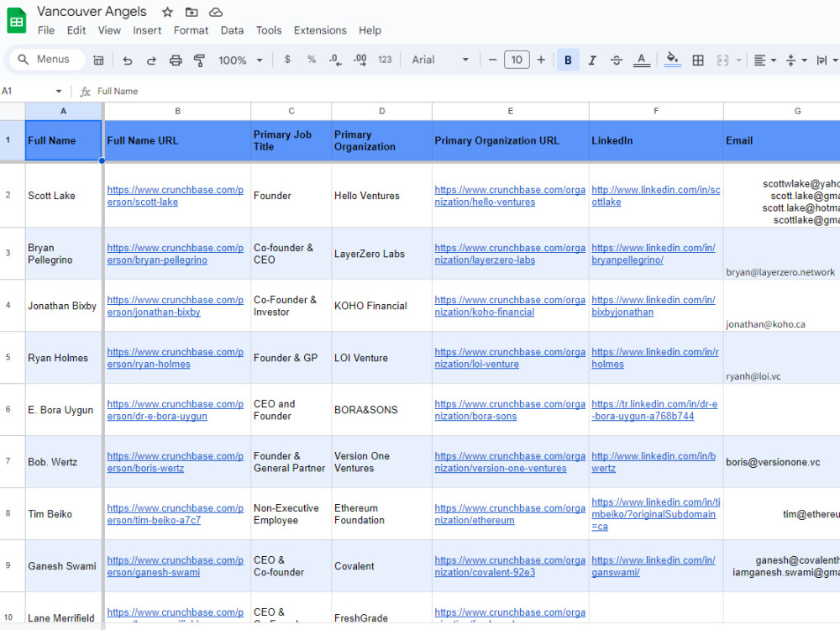This screenshot has width=840, height=630.
Task: Open the Google Sheets home icon
Action: 17,21
